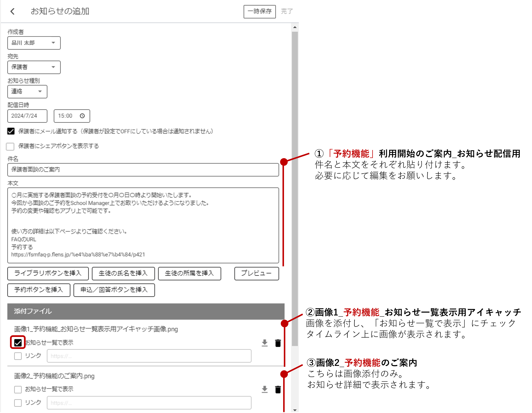
Task: Click the scrollbar up arrow
Action: [x=295, y=27]
